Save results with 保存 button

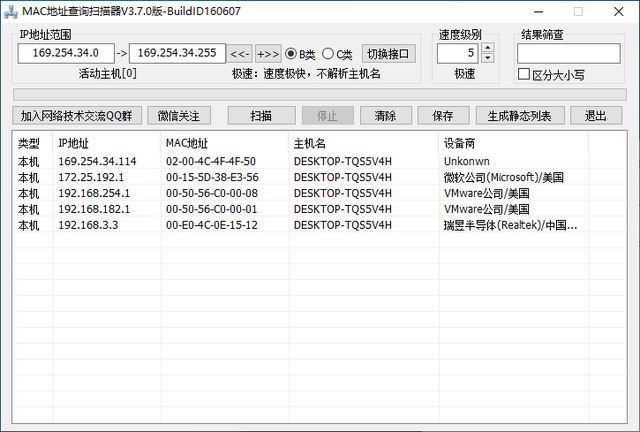point(443,116)
